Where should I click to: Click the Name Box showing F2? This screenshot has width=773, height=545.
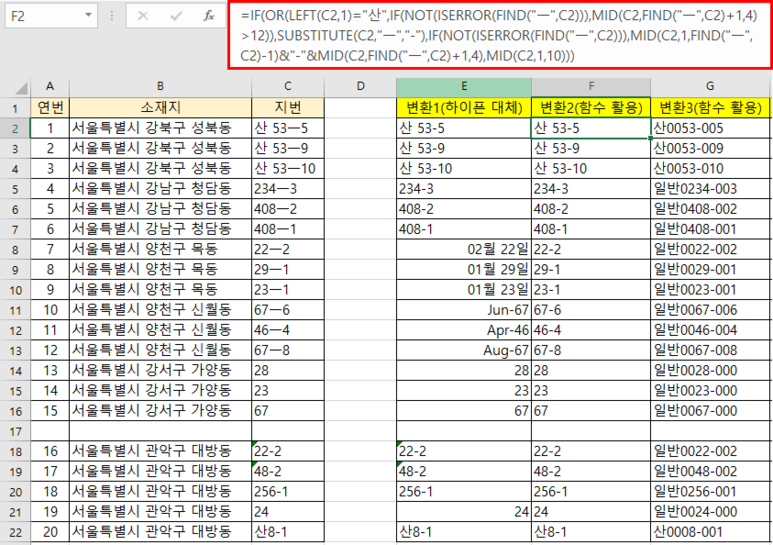coord(51,16)
